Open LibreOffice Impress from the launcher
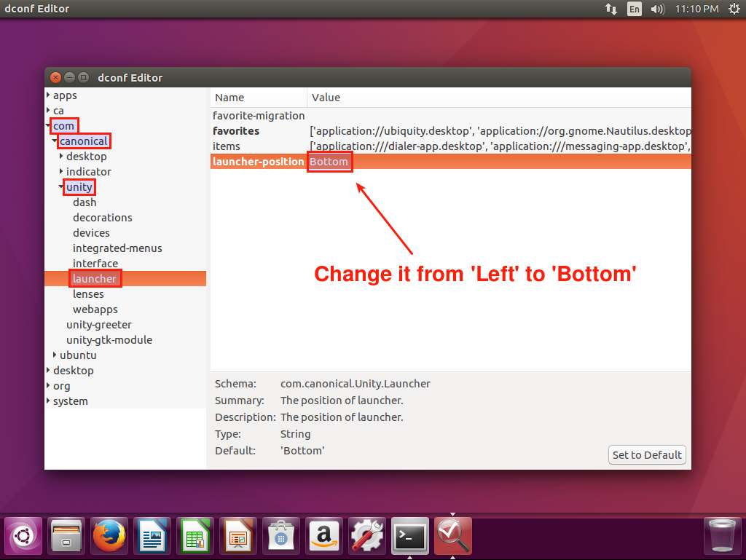 pyautogui.click(x=238, y=536)
